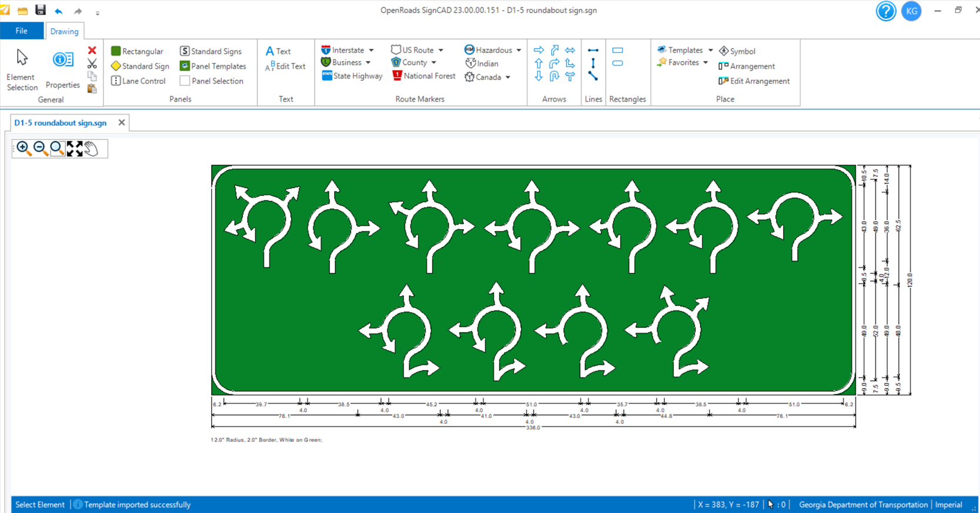This screenshot has width=980, height=513.
Task: Click the fit-to-view arrows icon
Action: coord(75,149)
